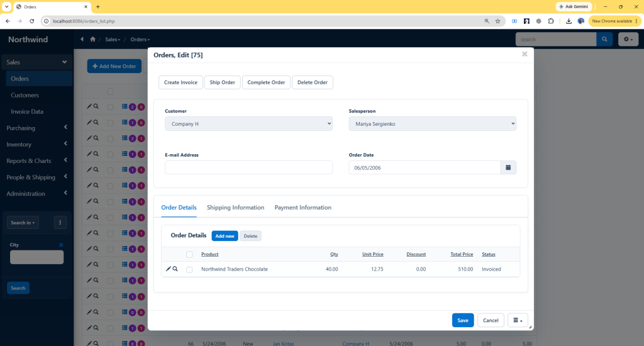Screen dimensions: 644x346
Task: Click the pencil edit icon for Northwind Traders Chocolate
Action: 168,269
